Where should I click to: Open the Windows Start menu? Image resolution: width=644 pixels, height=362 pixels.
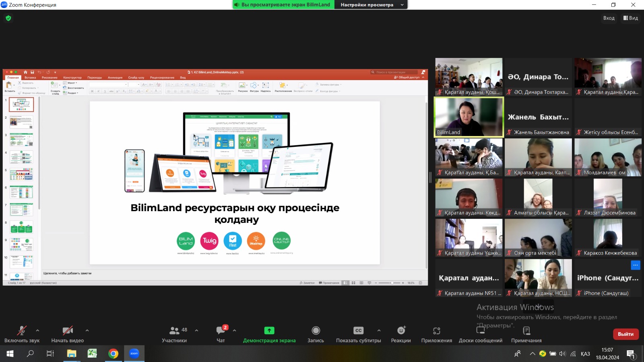pos(10,354)
